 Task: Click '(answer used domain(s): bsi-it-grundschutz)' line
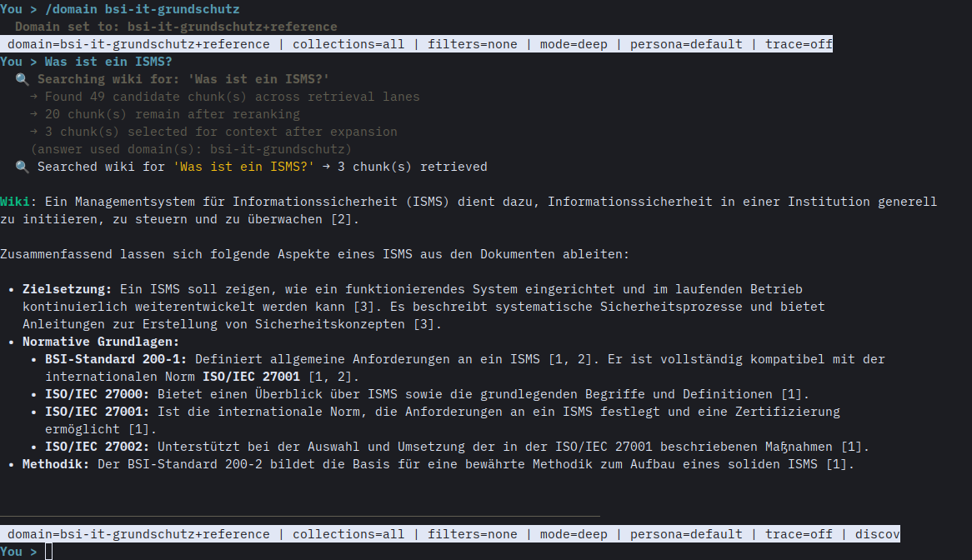click(x=191, y=149)
